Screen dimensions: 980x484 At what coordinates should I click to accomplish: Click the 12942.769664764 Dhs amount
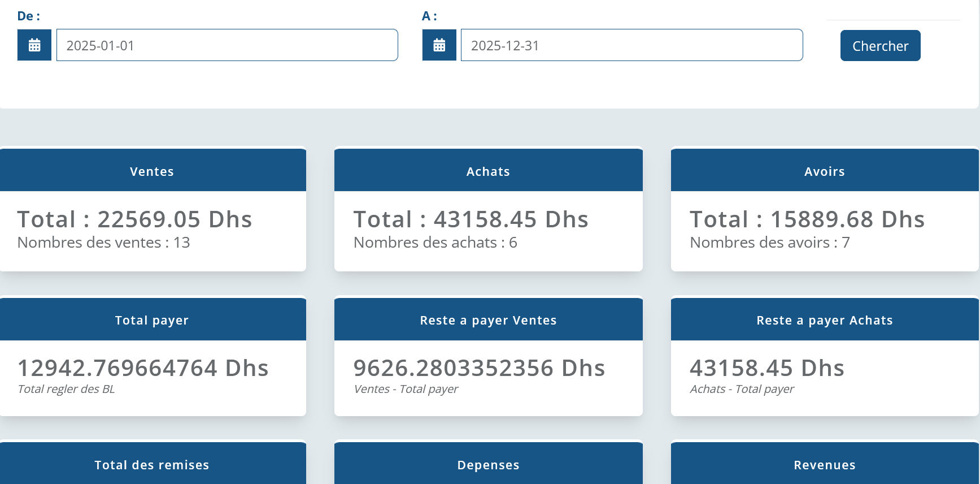pyautogui.click(x=143, y=368)
